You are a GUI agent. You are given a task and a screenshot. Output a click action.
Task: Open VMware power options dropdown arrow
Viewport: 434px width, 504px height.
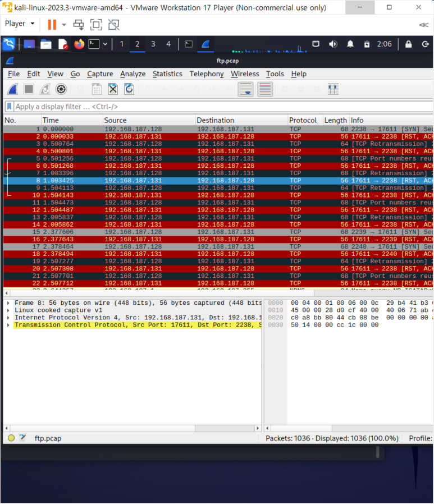(x=64, y=25)
